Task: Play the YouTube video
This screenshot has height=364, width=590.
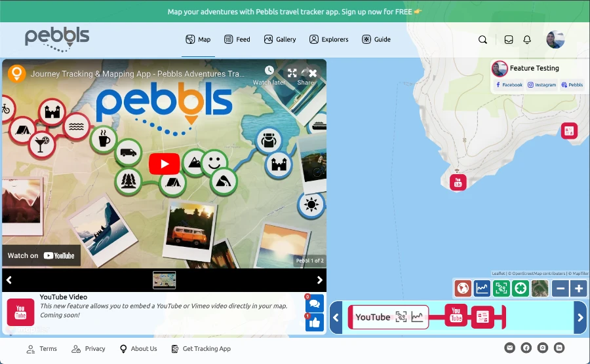Action: (164, 164)
